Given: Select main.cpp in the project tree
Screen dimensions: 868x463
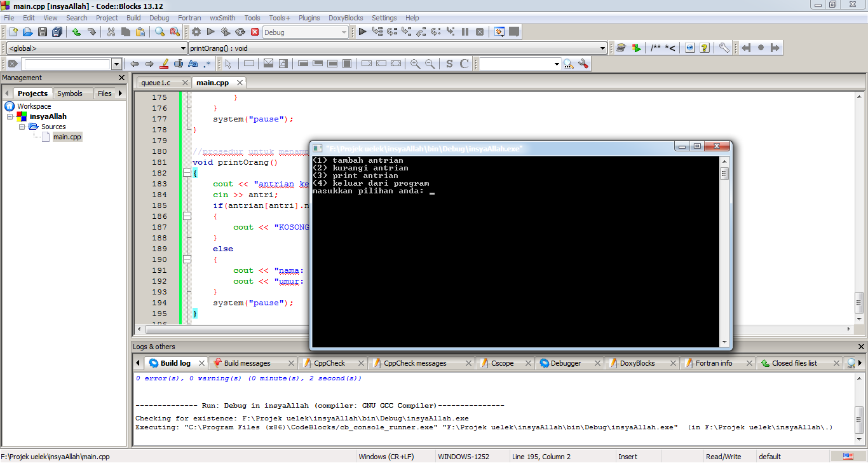Looking at the screenshot, I should (x=67, y=137).
